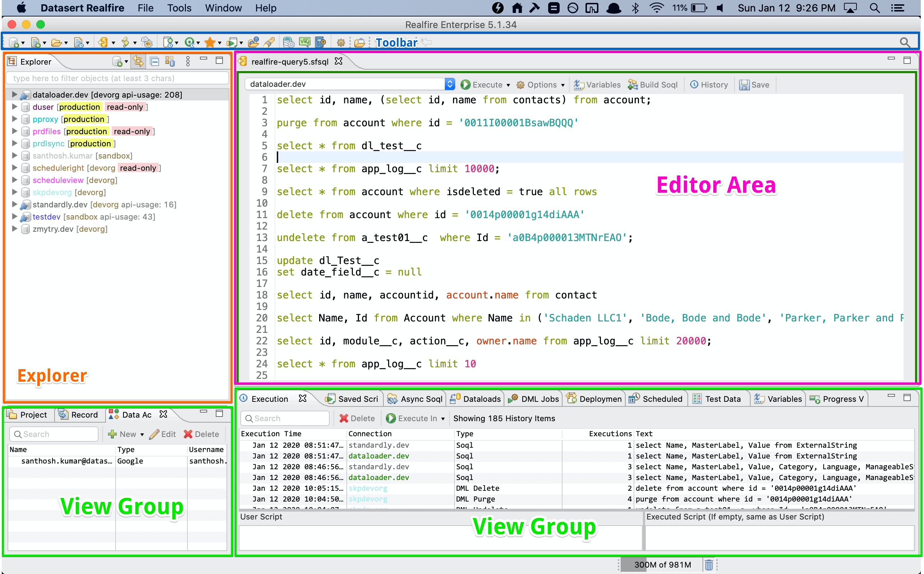Click the green Q query schedule icon
This screenshot has height=574, width=924.
pyautogui.click(x=190, y=42)
